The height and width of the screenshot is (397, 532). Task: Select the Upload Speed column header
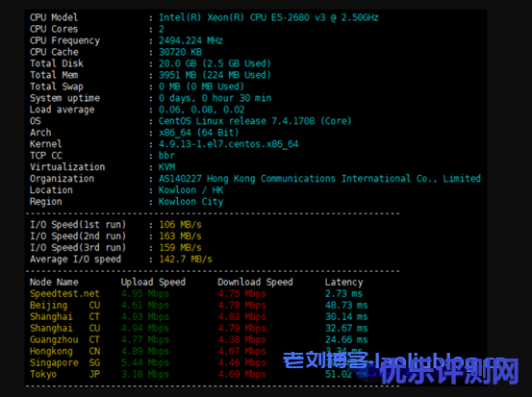[153, 282]
